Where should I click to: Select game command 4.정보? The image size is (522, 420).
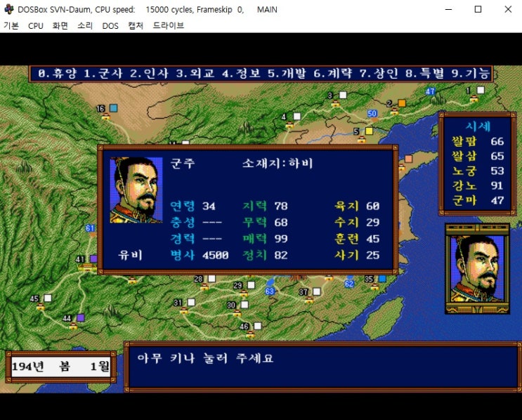pyautogui.click(x=241, y=74)
